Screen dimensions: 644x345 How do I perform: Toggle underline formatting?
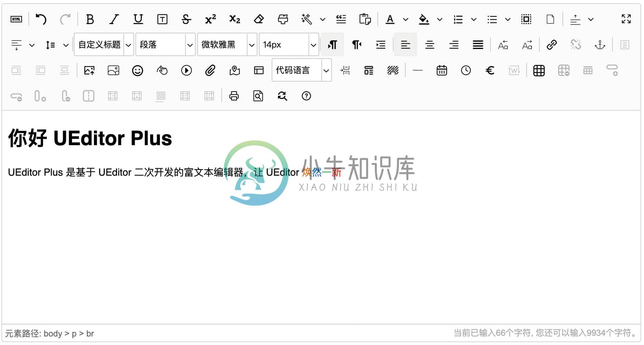(138, 19)
